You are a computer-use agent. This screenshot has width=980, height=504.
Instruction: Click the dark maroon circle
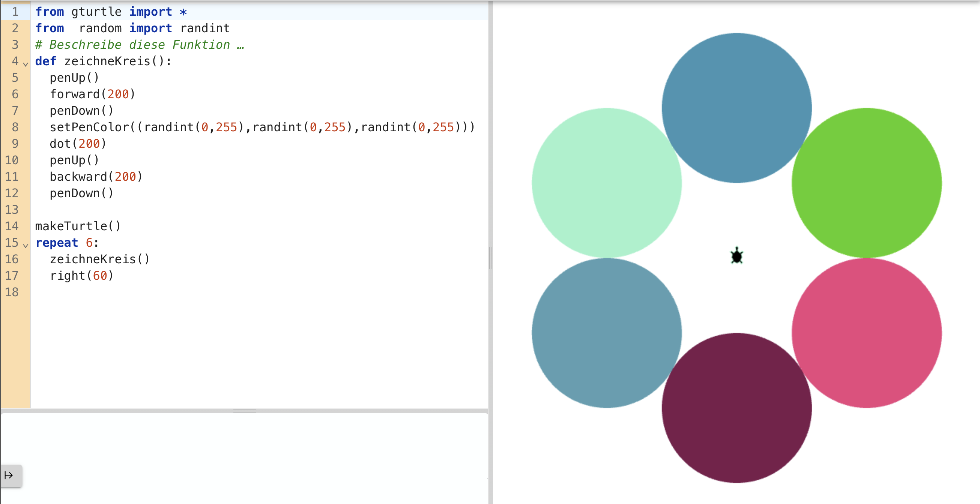[x=737, y=408]
